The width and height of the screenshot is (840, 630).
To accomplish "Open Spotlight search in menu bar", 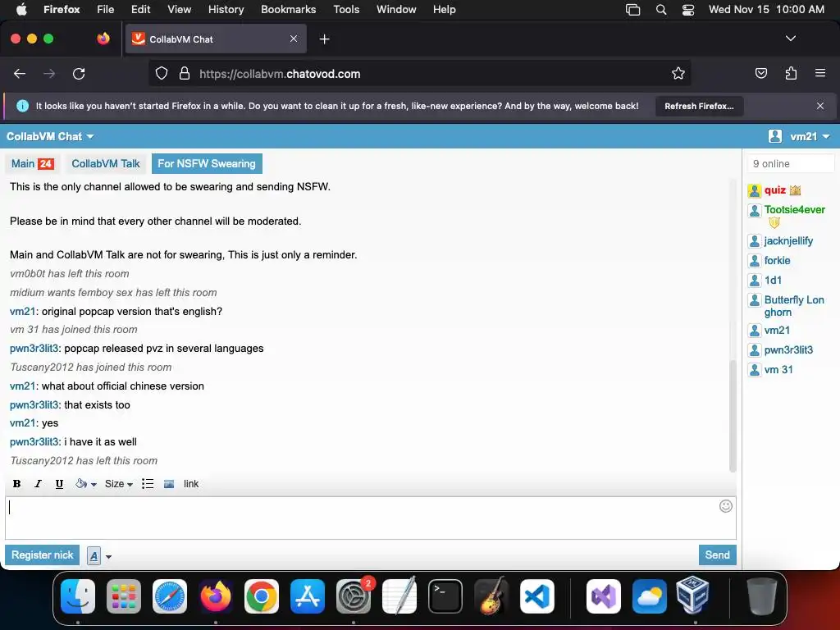I will [661, 10].
